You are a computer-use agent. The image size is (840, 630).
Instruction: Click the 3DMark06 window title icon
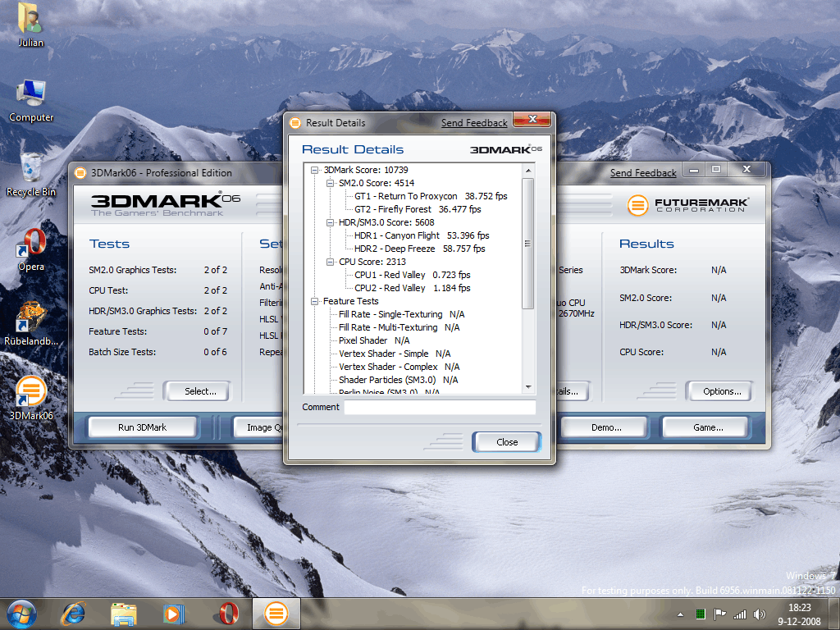click(x=80, y=172)
